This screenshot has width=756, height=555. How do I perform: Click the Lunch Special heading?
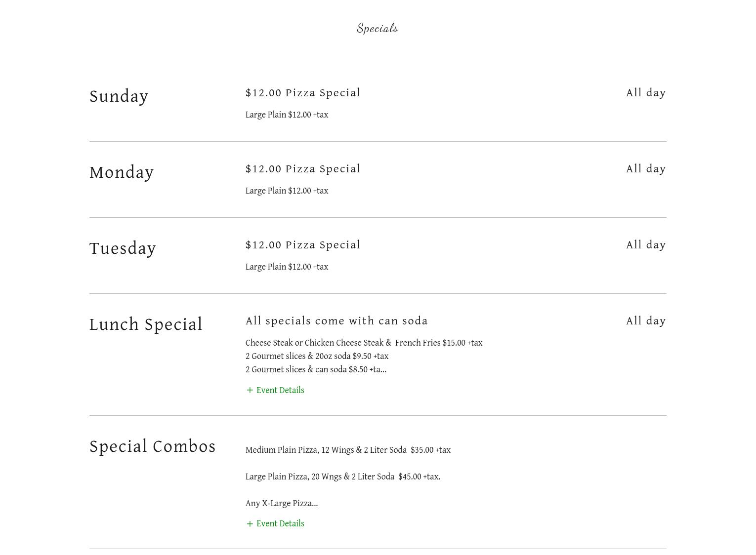click(146, 324)
